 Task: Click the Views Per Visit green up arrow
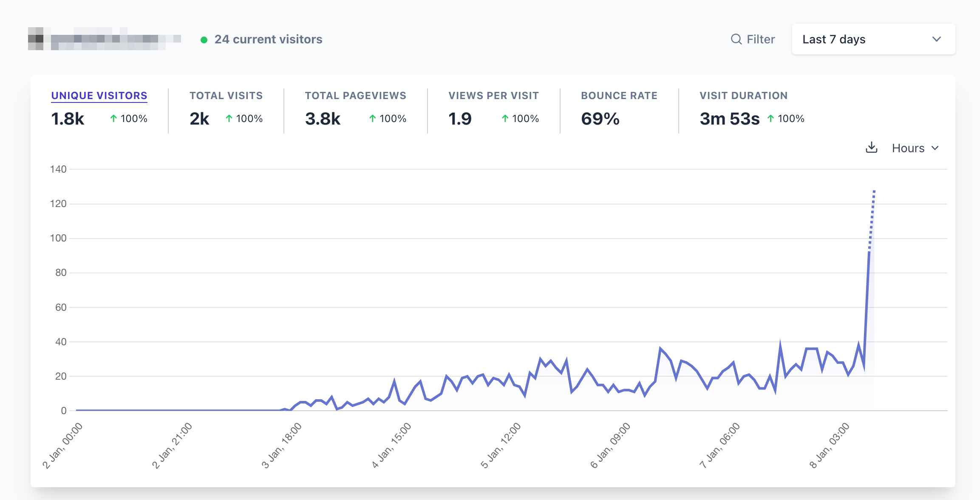(x=505, y=119)
